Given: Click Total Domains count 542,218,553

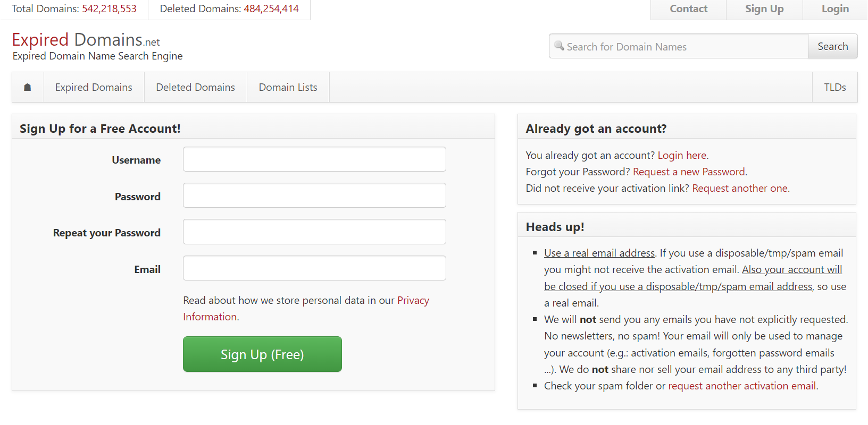Looking at the screenshot, I should click(109, 9).
